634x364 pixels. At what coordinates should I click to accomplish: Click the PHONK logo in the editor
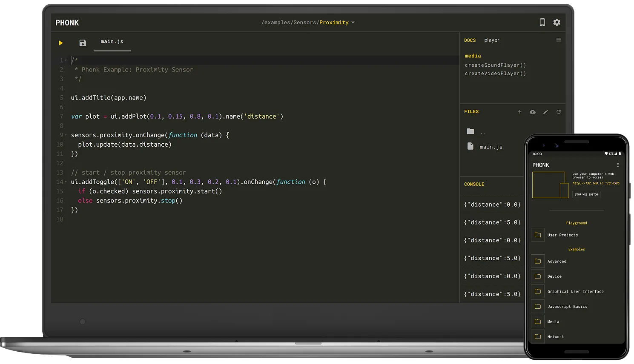67,23
